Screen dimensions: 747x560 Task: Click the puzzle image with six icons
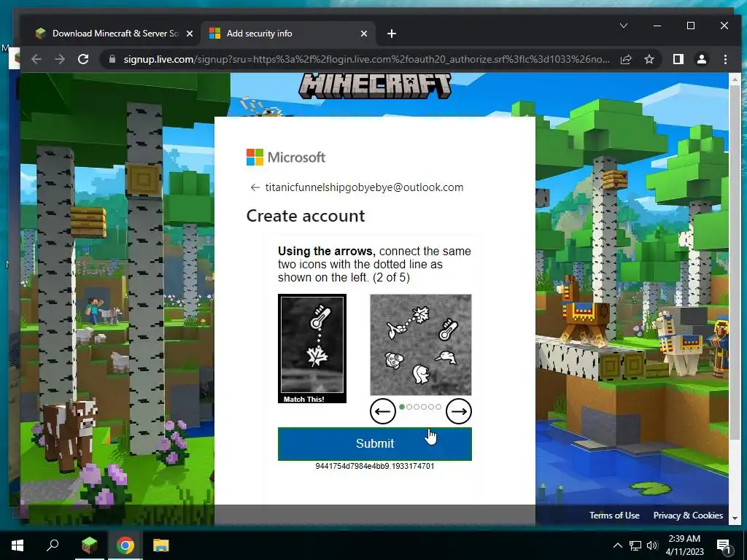[x=421, y=344]
